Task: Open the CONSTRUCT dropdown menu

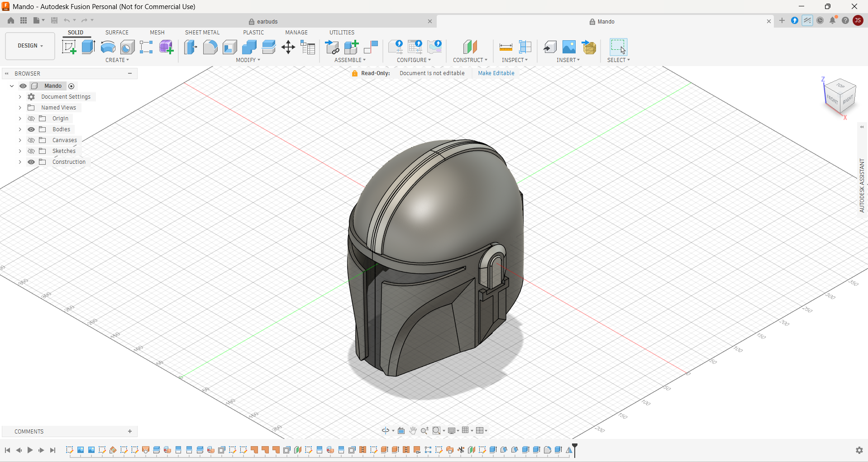Action: pyautogui.click(x=470, y=60)
